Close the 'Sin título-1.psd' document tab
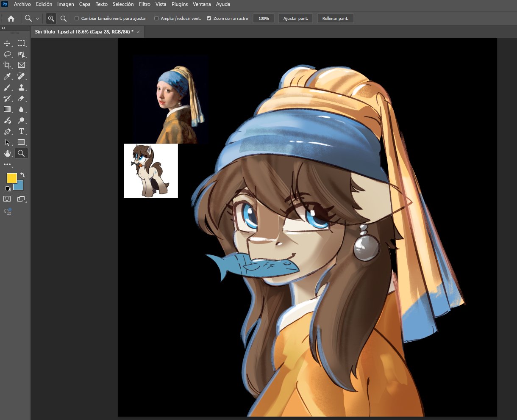The height and width of the screenshot is (420, 517). (x=138, y=32)
